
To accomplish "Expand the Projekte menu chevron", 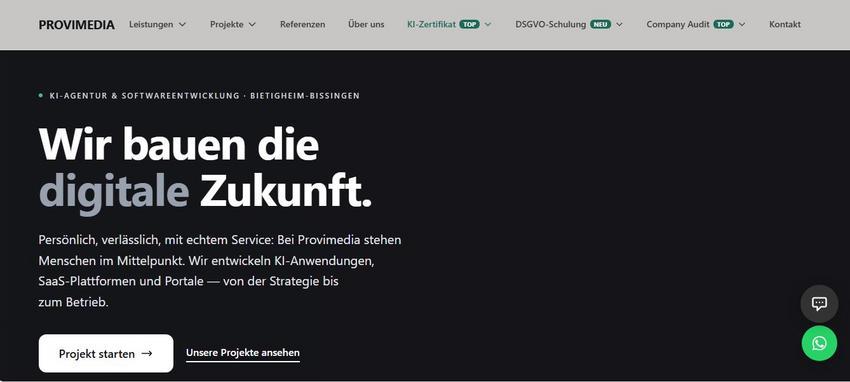I will coord(252,24).
